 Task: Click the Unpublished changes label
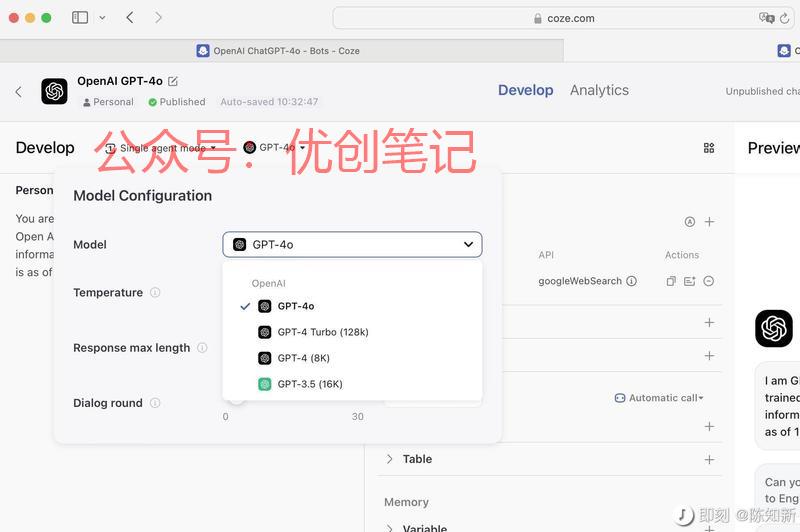click(x=763, y=91)
